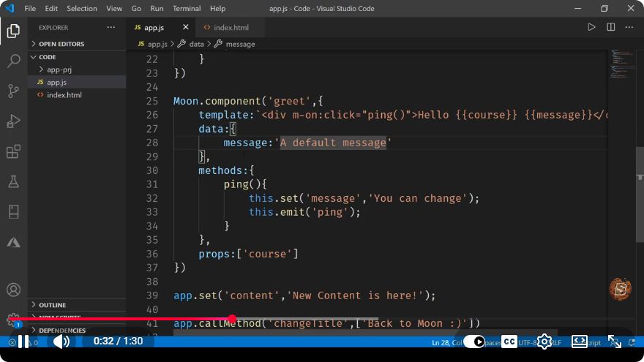
Task: Open the Run and Debug view
Action: pos(14,121)
